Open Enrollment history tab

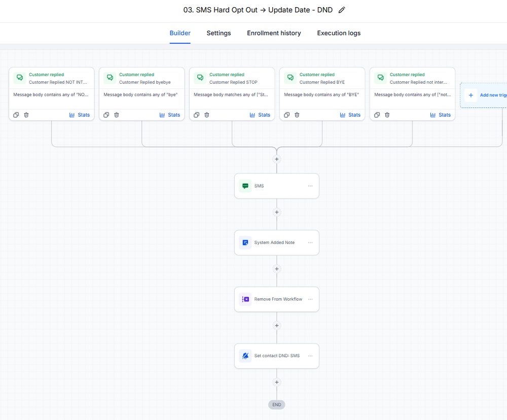click(x=274, y=33)
